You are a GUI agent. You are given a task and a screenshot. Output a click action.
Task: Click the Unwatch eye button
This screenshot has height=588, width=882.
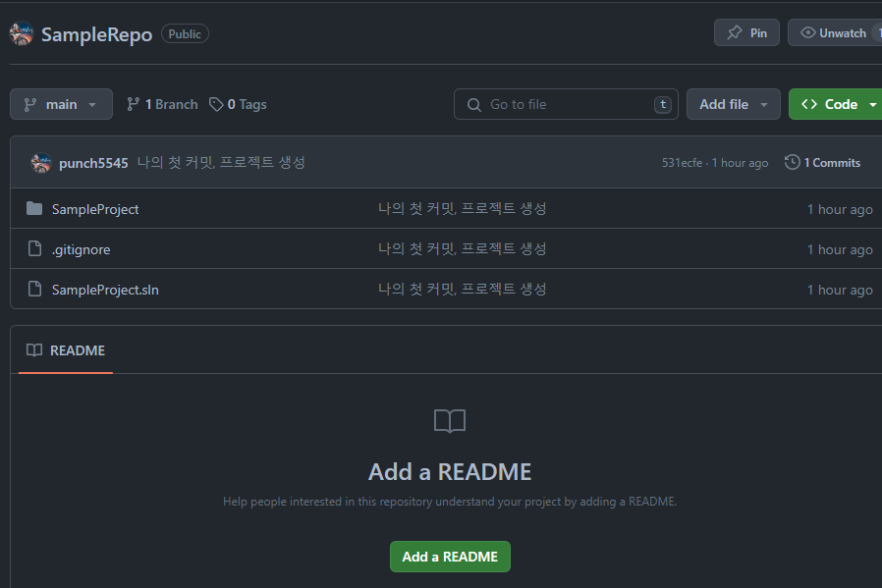[x=835, y=32]
